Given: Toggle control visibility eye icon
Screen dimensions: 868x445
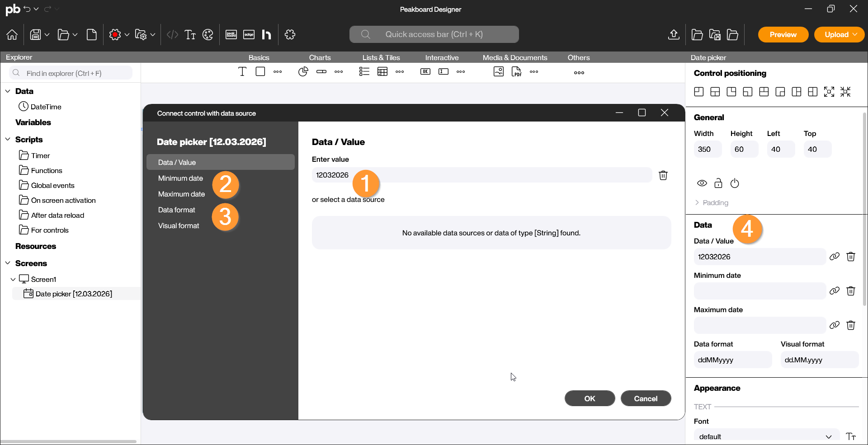Looking at the screenshot, I should point(702,183).
